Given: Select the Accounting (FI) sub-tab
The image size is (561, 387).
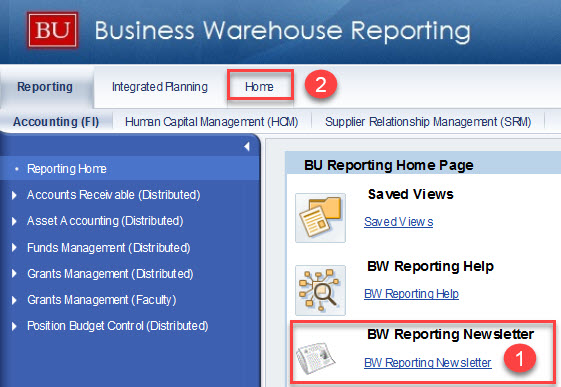Looking at the screenshot, I should point(56,122).
